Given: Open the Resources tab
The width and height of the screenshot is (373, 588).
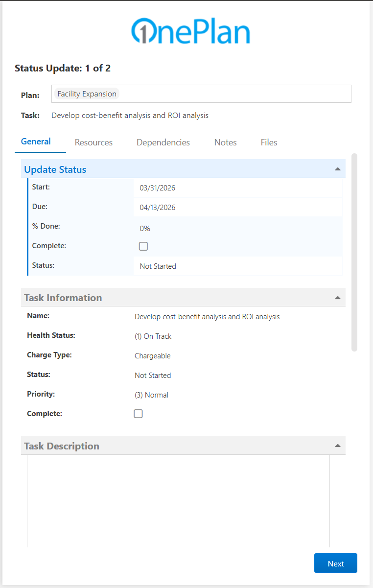Looking at the screenshot, I should coord(93,142).
